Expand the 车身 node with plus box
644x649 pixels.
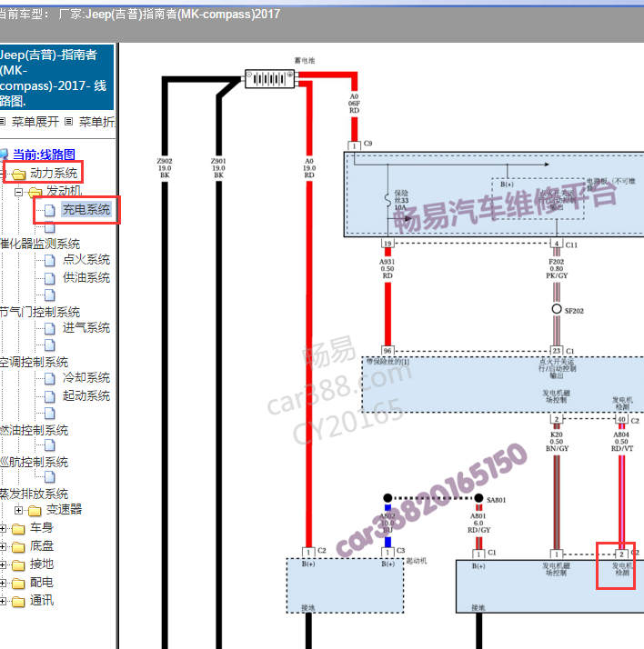(3, 528)
